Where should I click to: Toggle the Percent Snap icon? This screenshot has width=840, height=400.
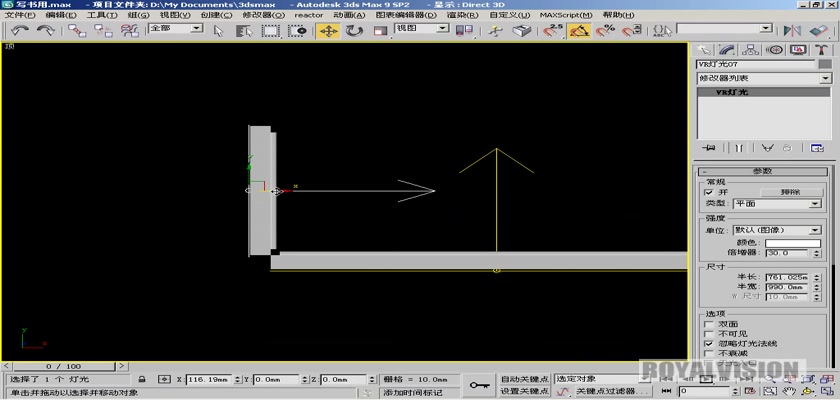click(605, 31)
